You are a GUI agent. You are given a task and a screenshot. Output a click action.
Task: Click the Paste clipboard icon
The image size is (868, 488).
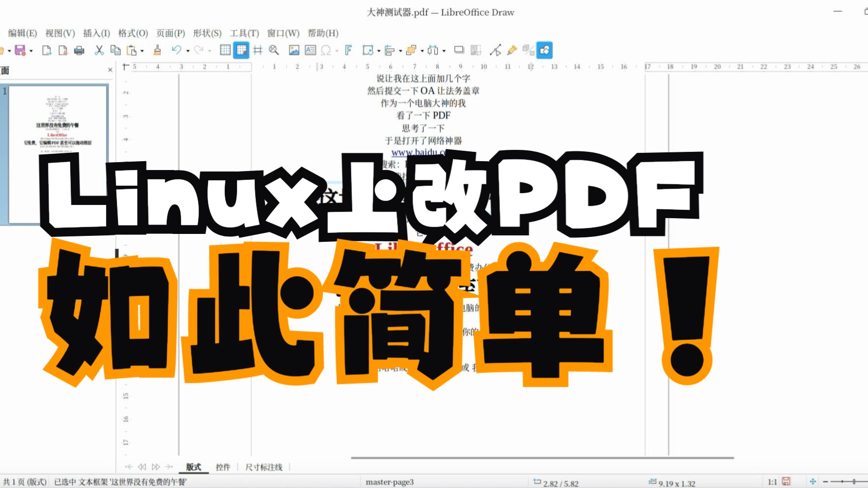(131, 50)
